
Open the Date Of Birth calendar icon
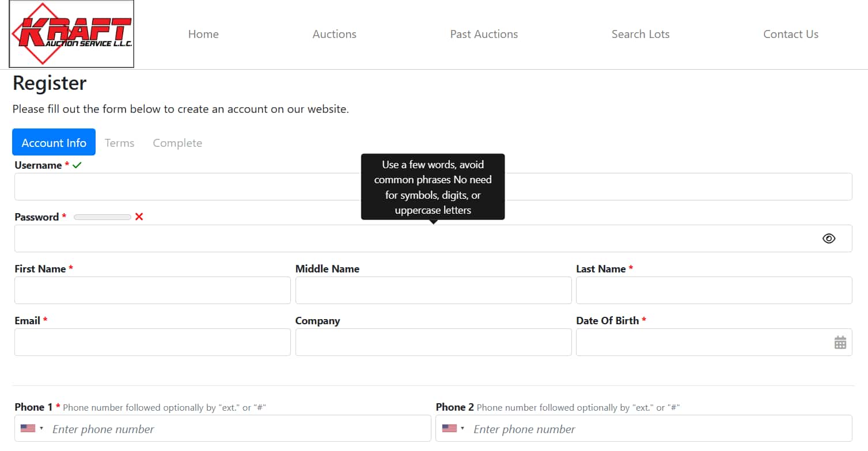coord(840,343)
